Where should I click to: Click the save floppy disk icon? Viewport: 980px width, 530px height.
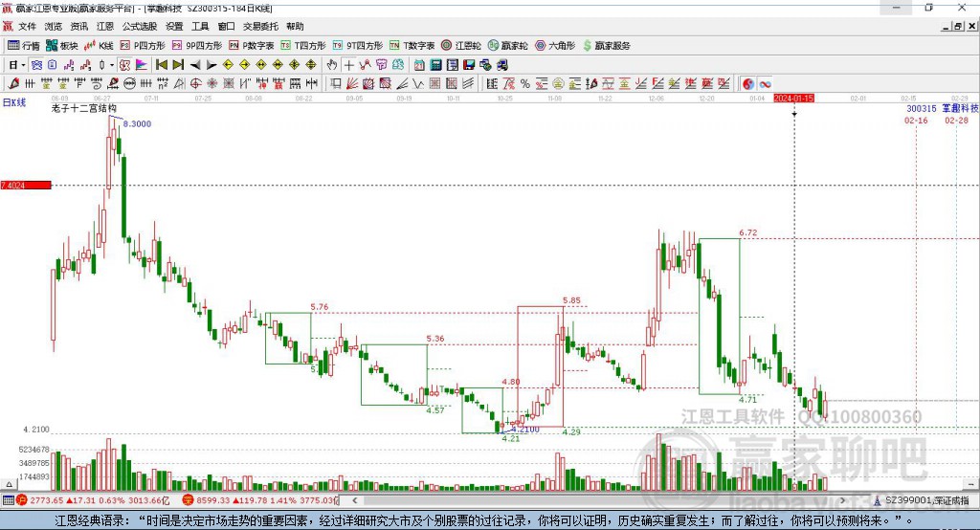(x=469, y=65)
